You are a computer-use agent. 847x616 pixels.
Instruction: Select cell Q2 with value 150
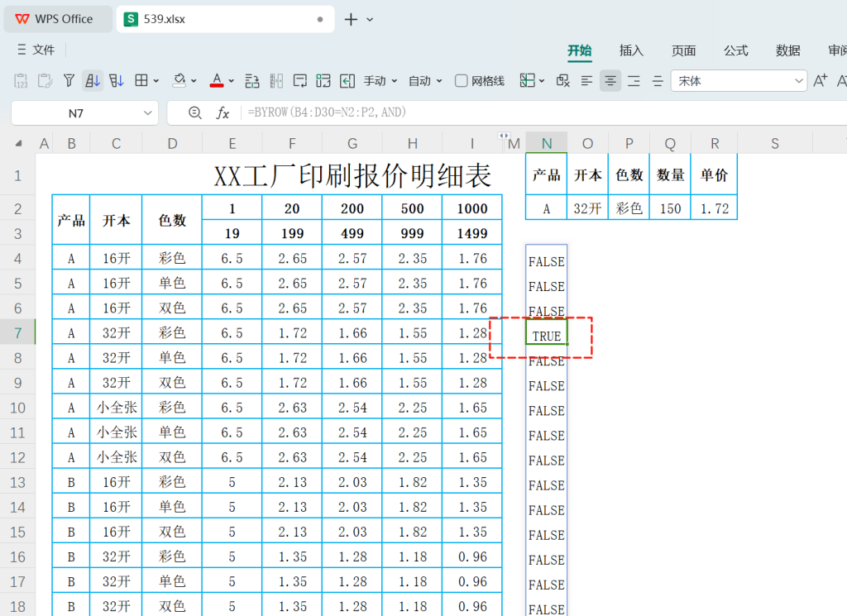pyautogui.click(x=670, y=208)
